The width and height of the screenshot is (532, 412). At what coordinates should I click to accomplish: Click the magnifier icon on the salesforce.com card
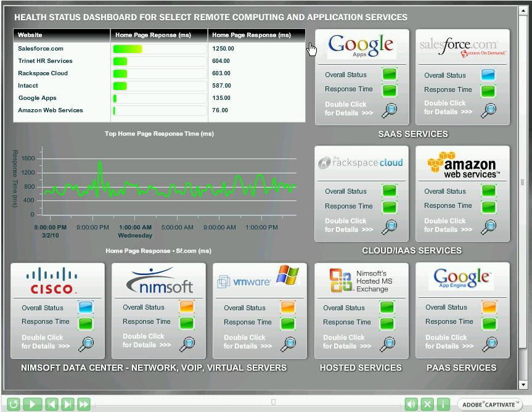point(489,110)
